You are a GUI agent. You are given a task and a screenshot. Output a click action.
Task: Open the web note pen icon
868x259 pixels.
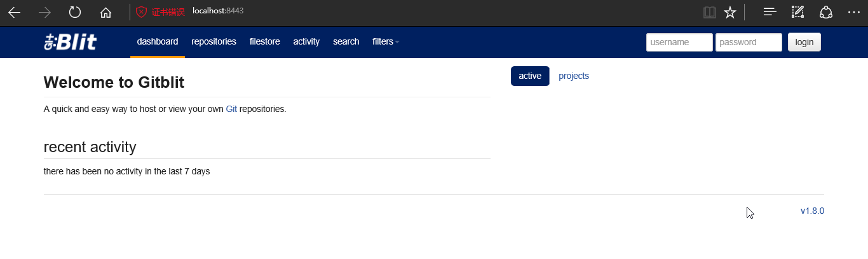tap(797, 12)
